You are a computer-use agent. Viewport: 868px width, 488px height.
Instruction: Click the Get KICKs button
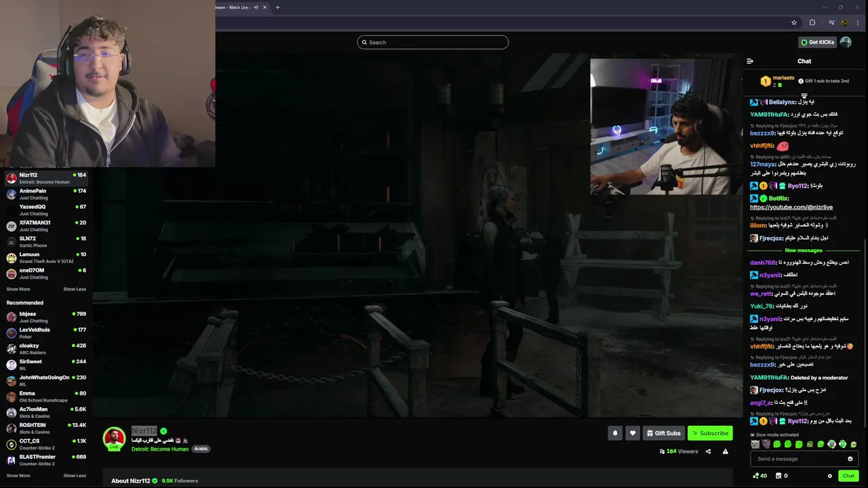(x=817, y=42)
